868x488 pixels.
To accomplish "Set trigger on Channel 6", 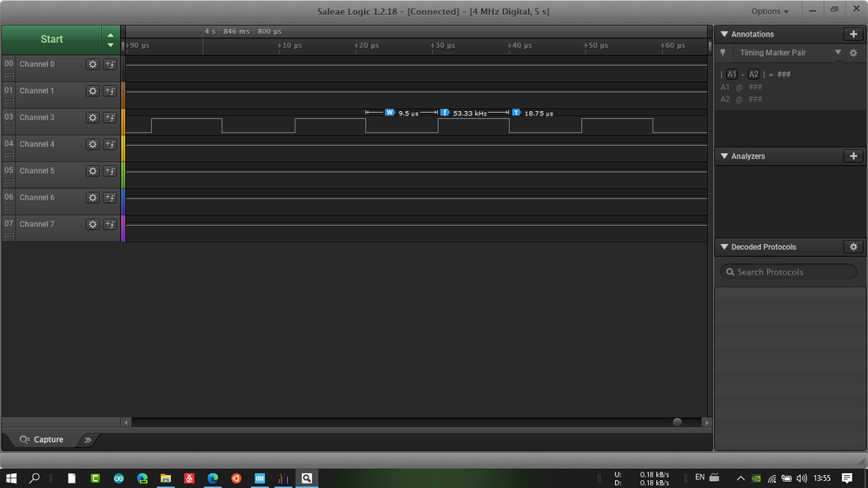I will [x=109, y=197].
